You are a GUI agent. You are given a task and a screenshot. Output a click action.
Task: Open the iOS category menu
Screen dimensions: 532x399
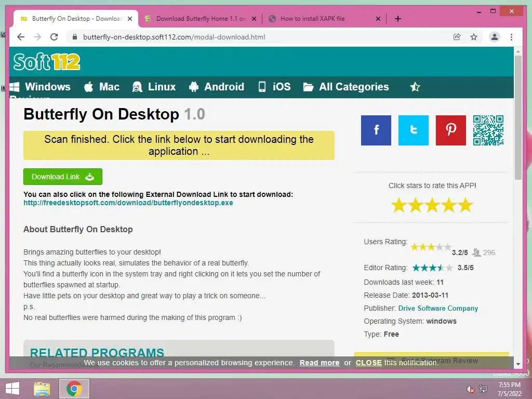(x=274, y=87)
